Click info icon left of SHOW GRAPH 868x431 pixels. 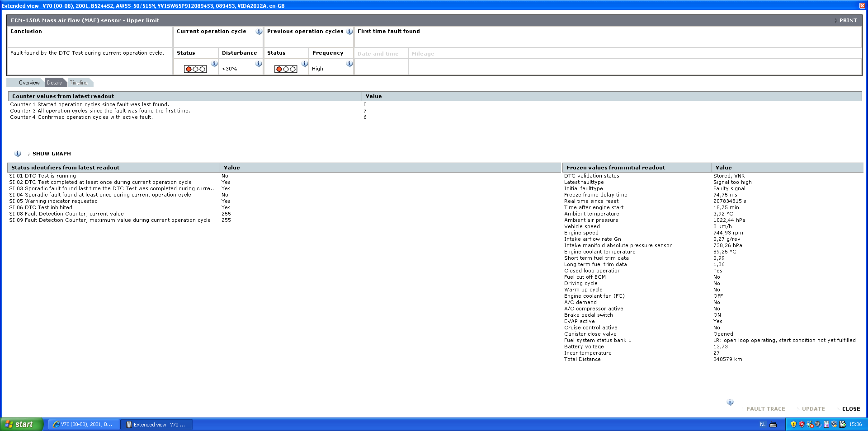tap(18, 154)
